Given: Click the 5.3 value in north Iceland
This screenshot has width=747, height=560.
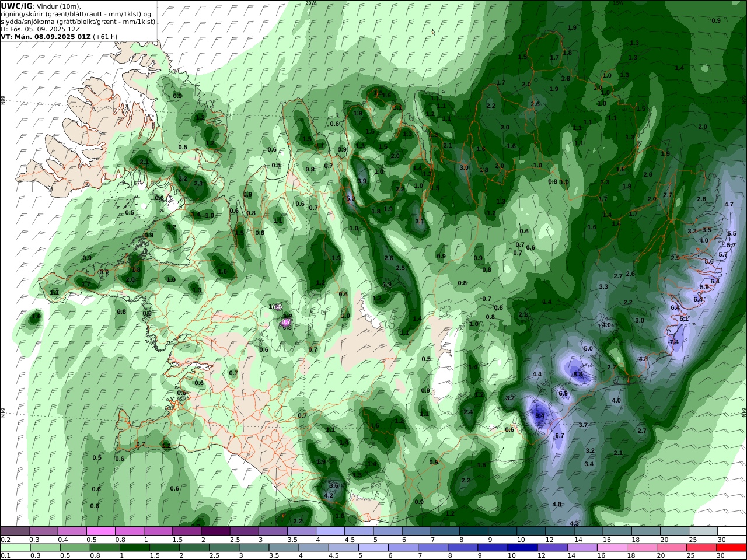Looking at the screenshot, I should click(351, 199).
